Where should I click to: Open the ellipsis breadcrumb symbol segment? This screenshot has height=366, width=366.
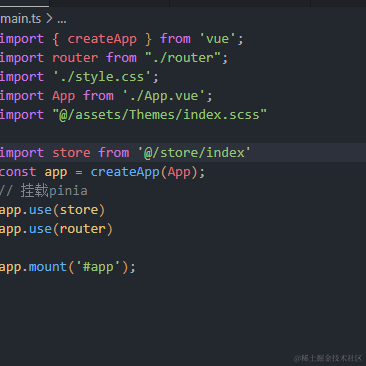point(62,19)
